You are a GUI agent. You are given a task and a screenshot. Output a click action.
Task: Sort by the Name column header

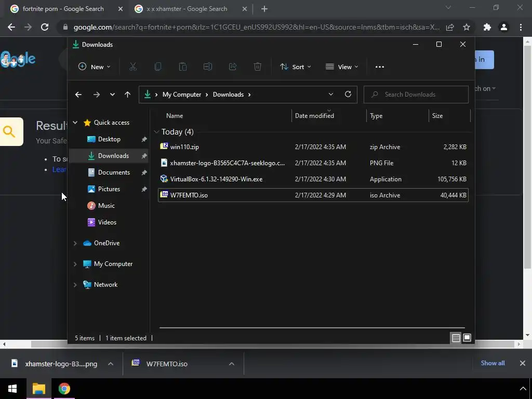(175, 116)
